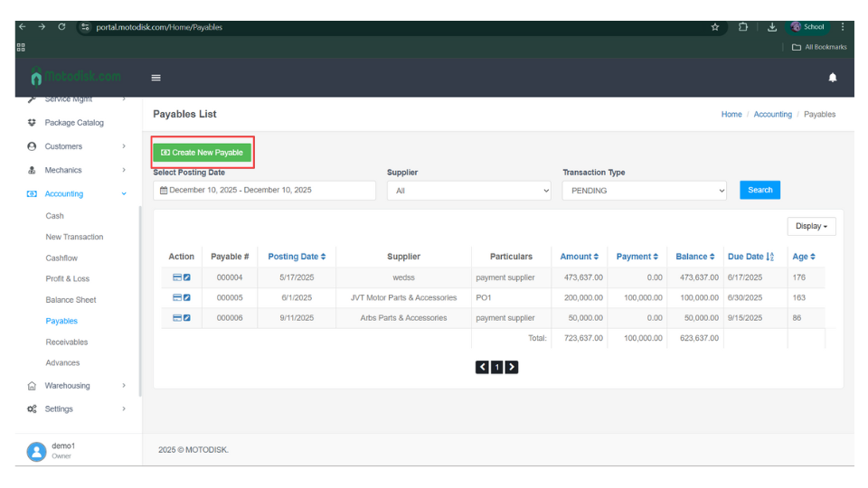Click payment card icon for payable 000004
The height and width of the screenshot is (488, 868).
coord(177,277)
